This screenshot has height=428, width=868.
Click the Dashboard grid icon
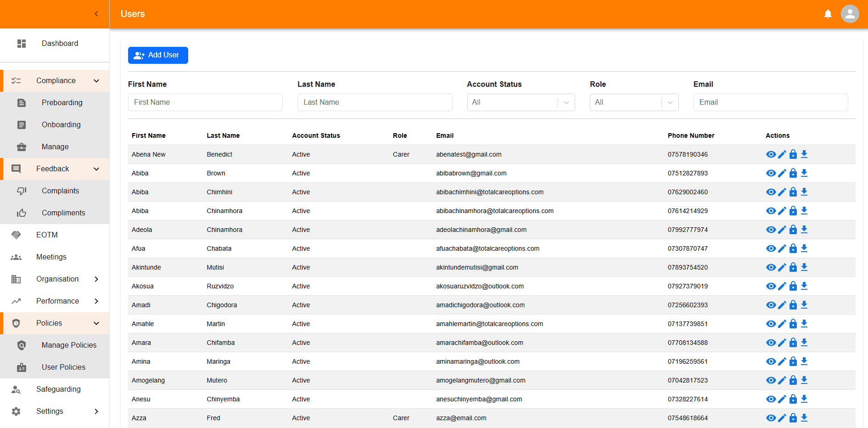coord(22,44)
